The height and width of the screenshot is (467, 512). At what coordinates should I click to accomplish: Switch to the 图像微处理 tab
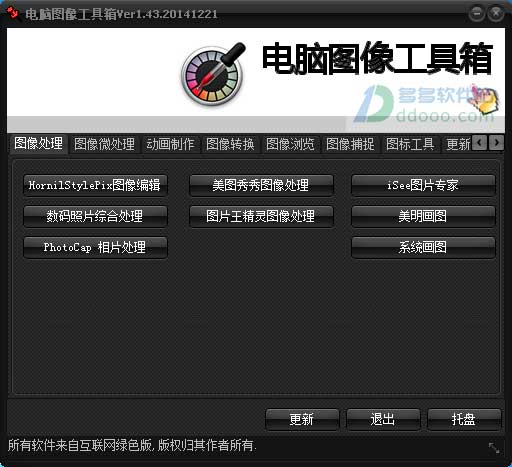104,144
